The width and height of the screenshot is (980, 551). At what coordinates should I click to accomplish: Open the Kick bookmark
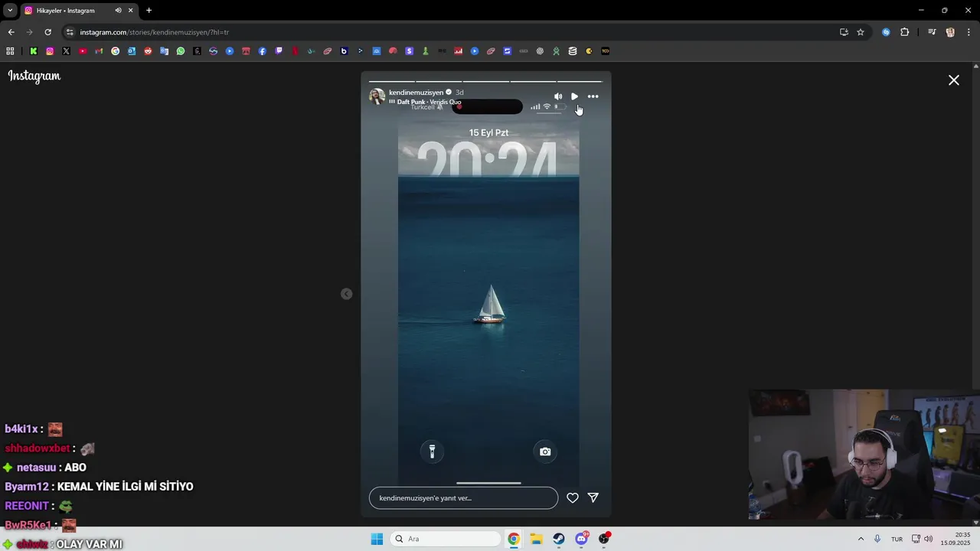[x=34, y=51]
